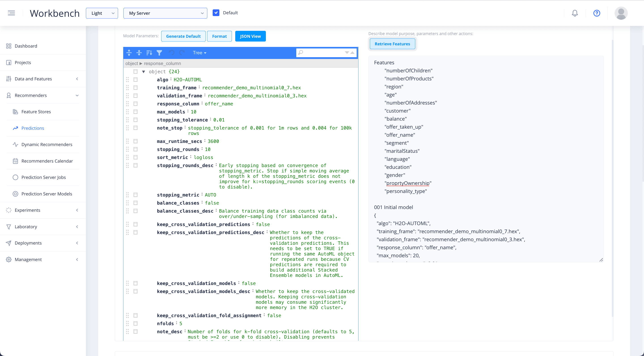Redo the last tree edit
Viewport: 644px width, 356px height.
(182, 53)
